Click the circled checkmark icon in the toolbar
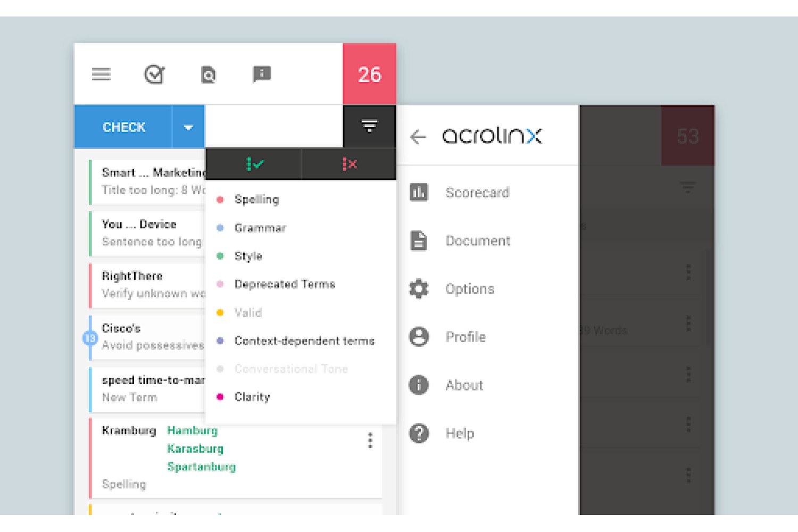Screen dimensions: 798x532 154,74
